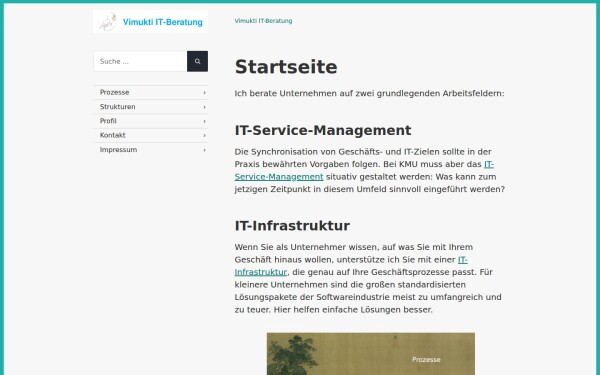This screenshot has width=600, height=375.
Task: Click the Prozesse label on the image
Action: [426, 360]
